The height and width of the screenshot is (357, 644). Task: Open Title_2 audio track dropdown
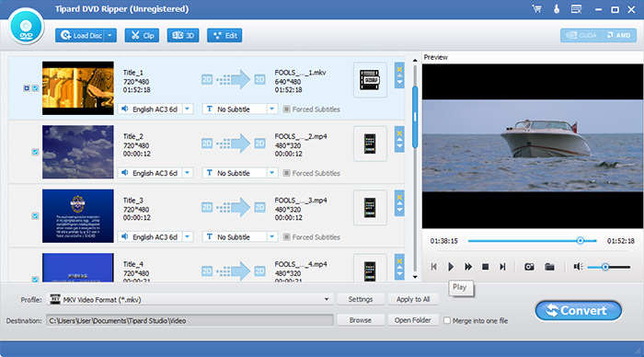click(188, 173)
